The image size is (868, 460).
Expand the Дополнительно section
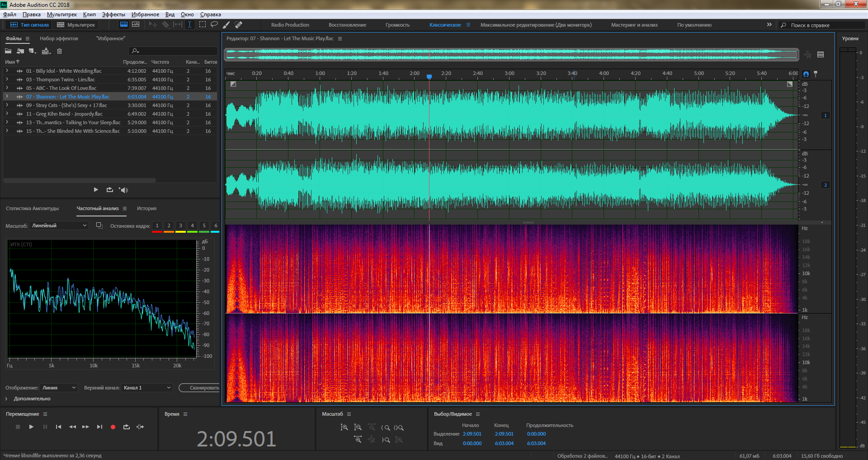point(6,399)
